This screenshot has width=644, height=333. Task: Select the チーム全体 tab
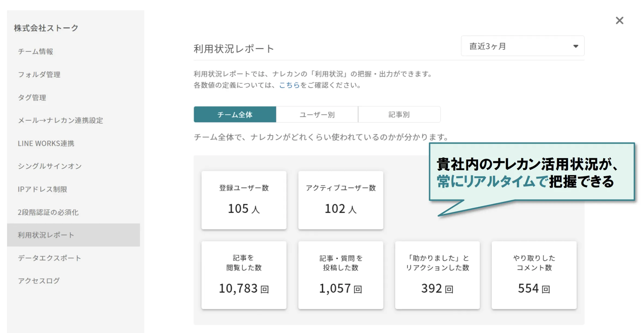pos(235,114)
